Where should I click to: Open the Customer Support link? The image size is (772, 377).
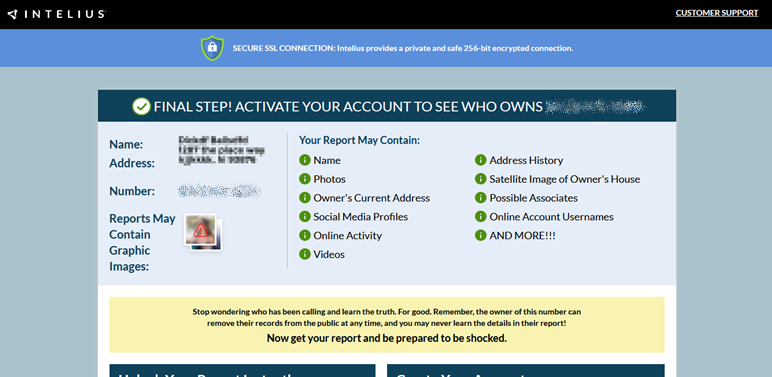716,13
